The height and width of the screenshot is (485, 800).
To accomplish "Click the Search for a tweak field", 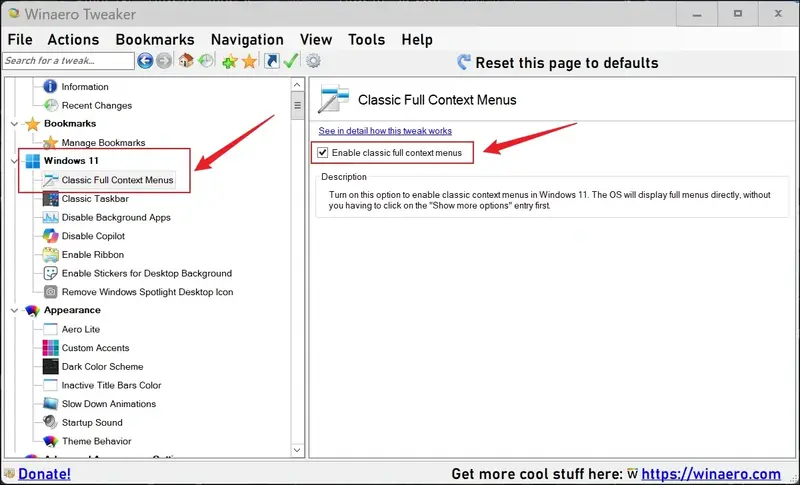I will 68,61.
